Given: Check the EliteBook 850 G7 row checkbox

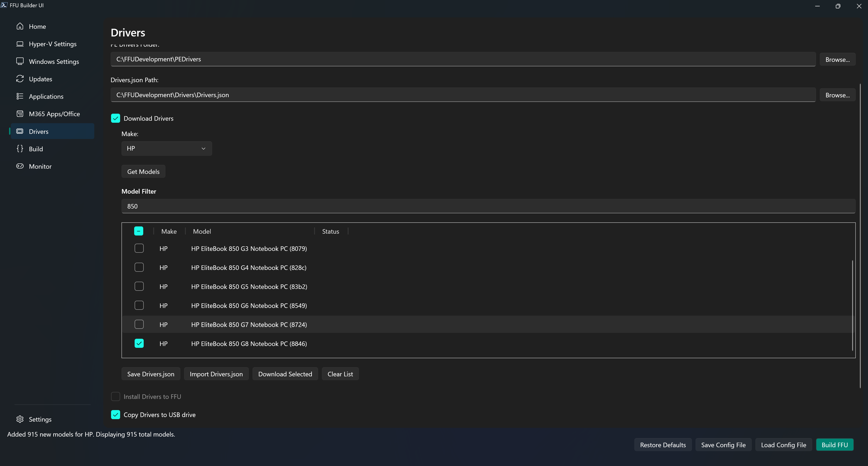Looking at the screenshot, I should pos(139,324).
